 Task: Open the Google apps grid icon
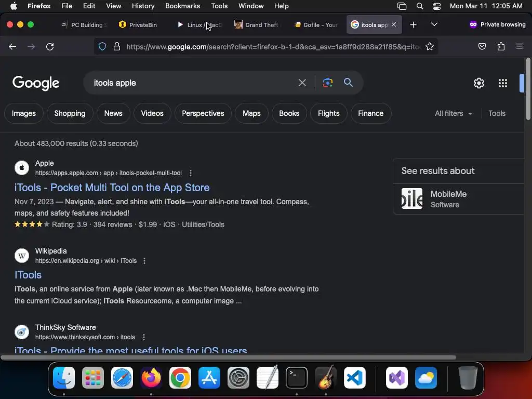pyautogui.click(x=503, y=83)
